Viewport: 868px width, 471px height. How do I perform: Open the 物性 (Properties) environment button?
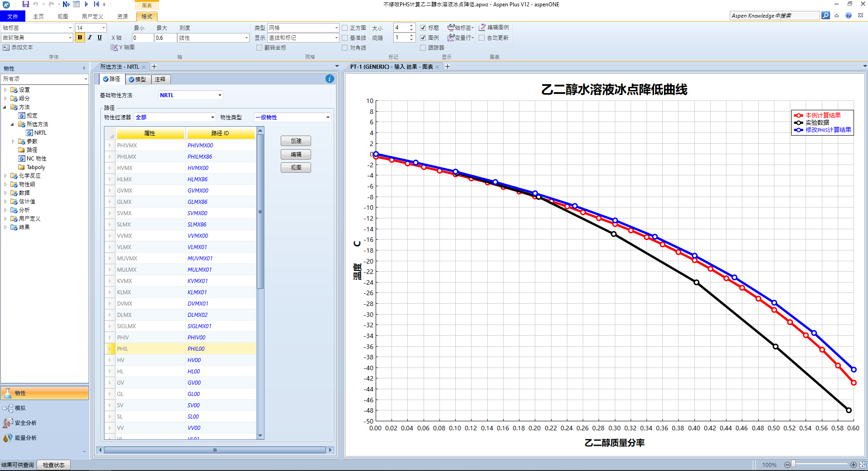point(45,393)
